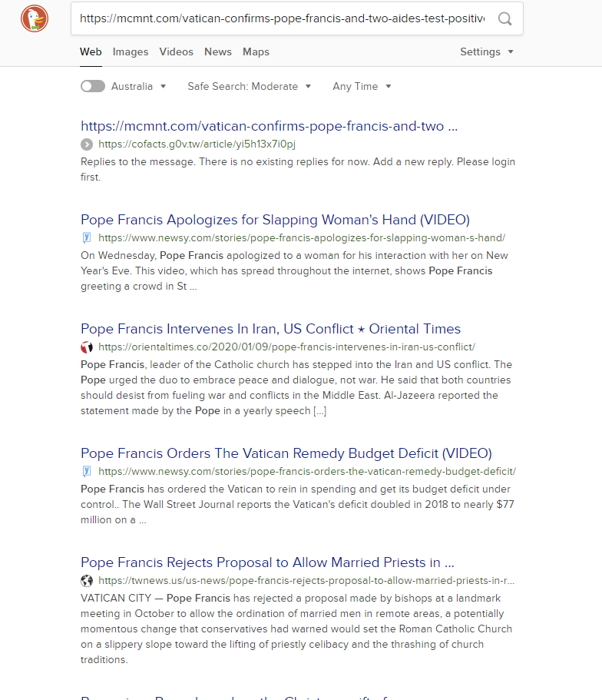Viewport: 602px width, 700px height.
Task: Click the twnews.us URL link
Action: click(x=306, y=580)
